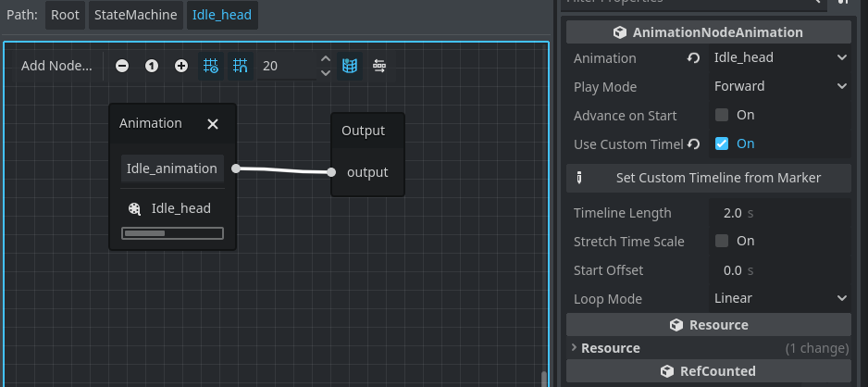Click Set Custom Timeline from Marker
868x387 pixels.
708,178
